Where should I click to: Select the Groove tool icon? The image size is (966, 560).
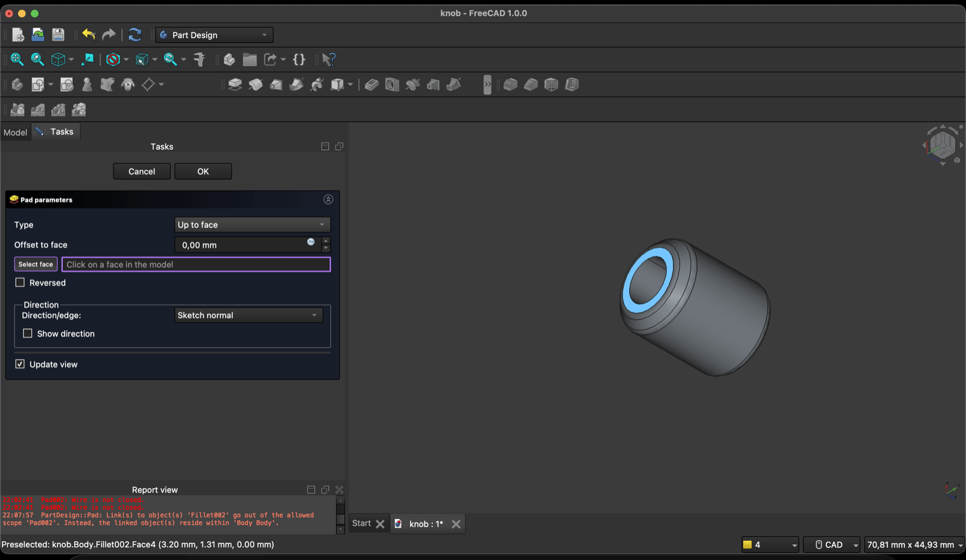click(413, 84)
